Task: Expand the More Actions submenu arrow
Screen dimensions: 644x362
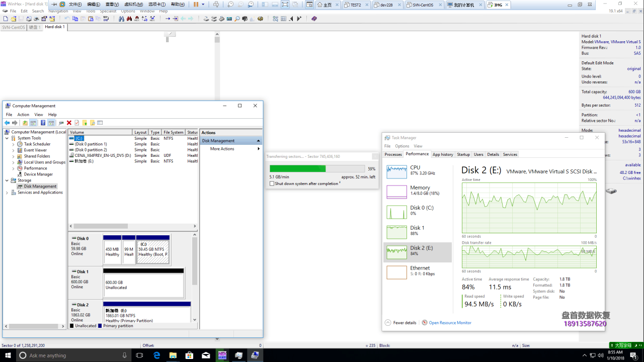Action: (x=259, y=149)
